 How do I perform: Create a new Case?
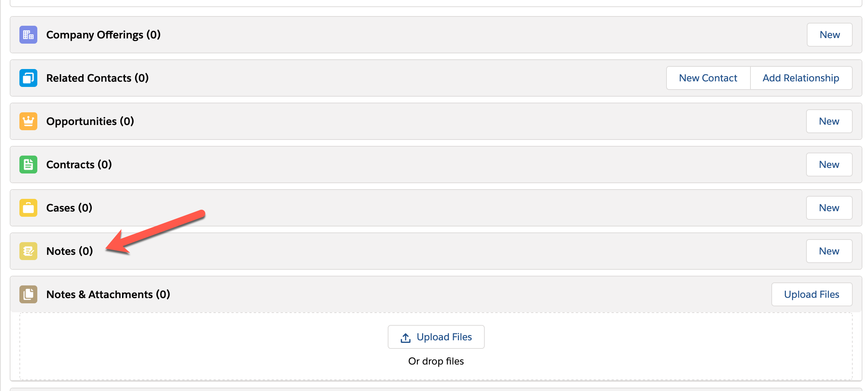[829, 208]
